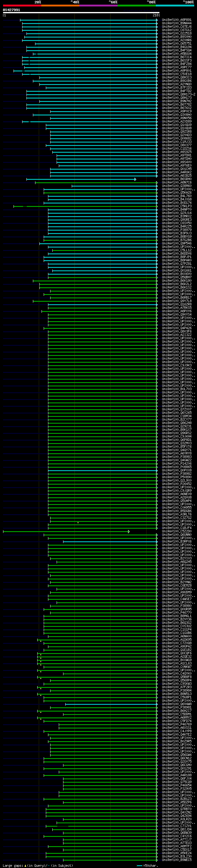
Task: Select the query name AV427991
Action: (x=11, y=10)
